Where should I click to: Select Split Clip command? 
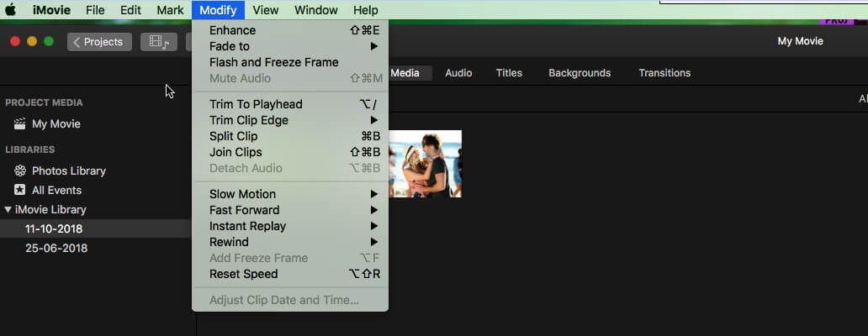[x=290, y=136]
